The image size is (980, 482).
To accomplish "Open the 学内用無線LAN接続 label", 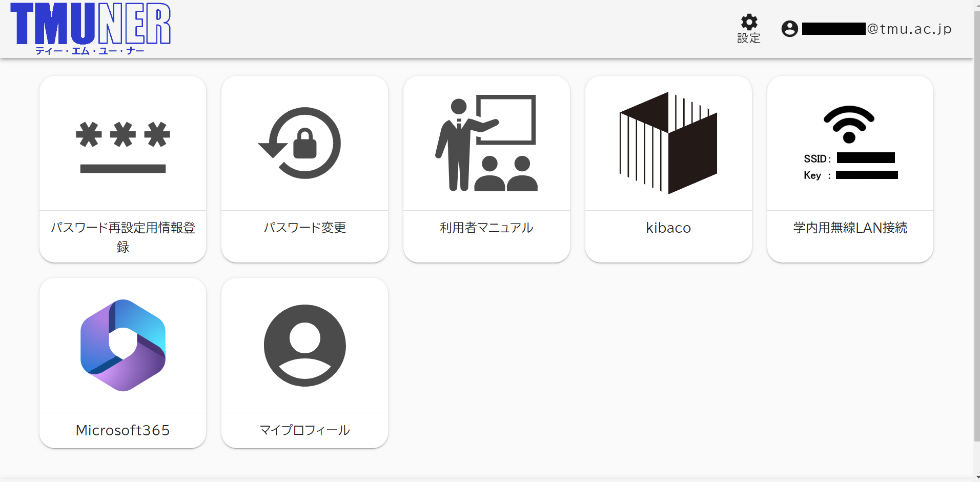I will coord(850,228).
